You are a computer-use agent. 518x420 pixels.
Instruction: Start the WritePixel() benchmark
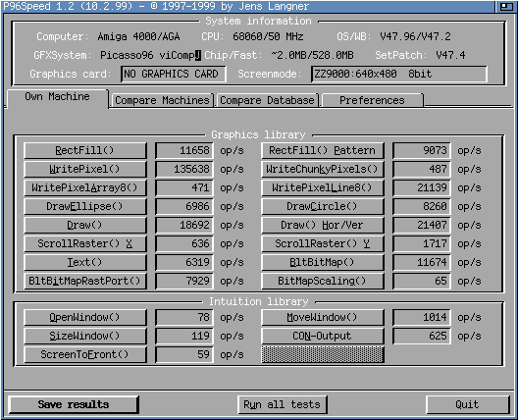coord(85,169)
